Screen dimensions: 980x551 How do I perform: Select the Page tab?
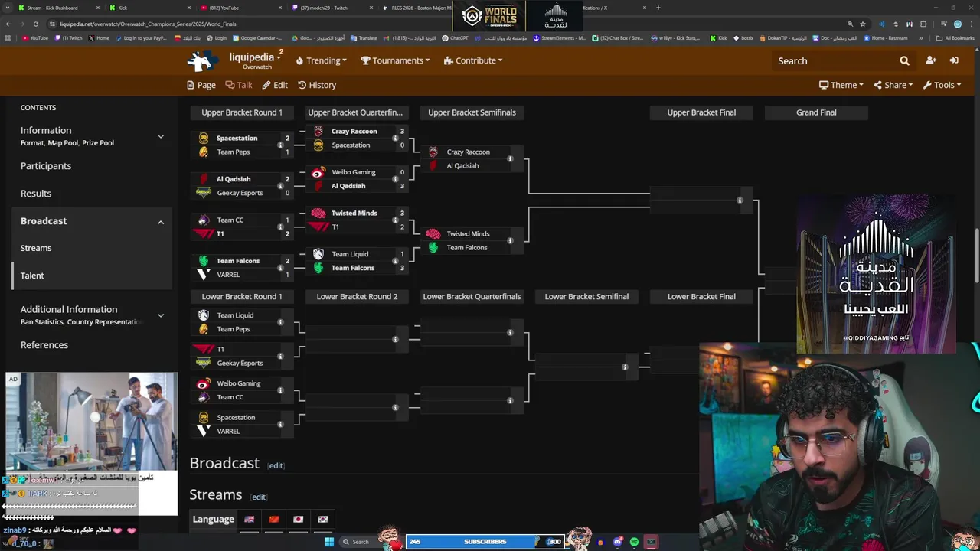point(201,85)
